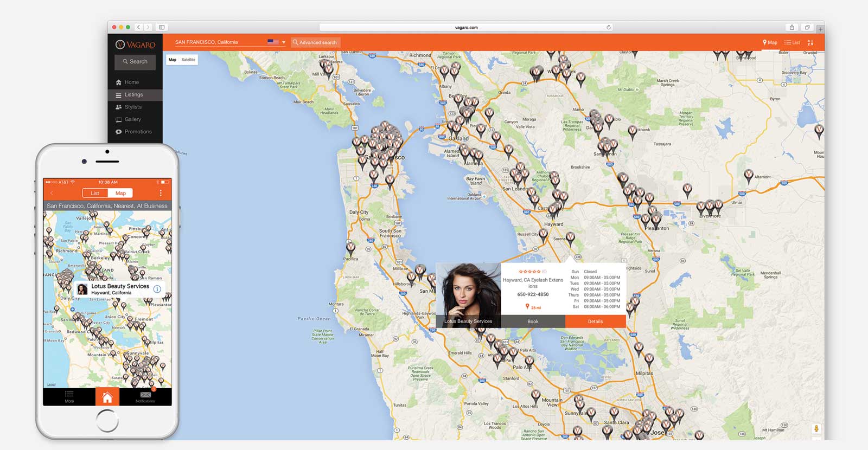Click the sort order icon
Screen dimensions: 868x450
coord(810,42)
